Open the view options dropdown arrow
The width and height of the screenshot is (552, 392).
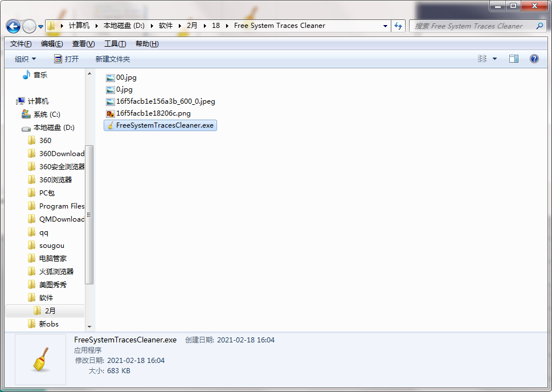494,59
